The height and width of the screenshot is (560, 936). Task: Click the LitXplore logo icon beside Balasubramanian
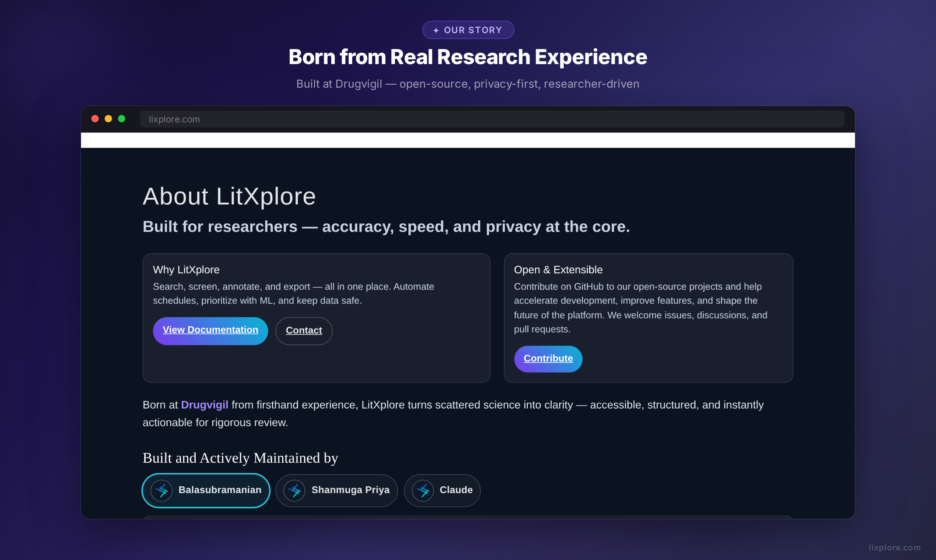162,490
